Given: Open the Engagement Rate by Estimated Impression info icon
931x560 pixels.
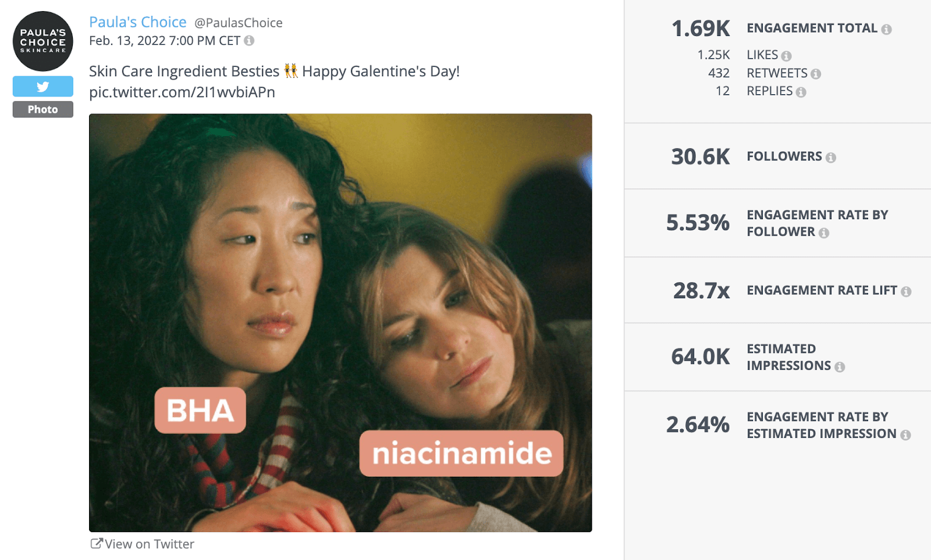Looking at the screenshot, I should pos(905,434).
